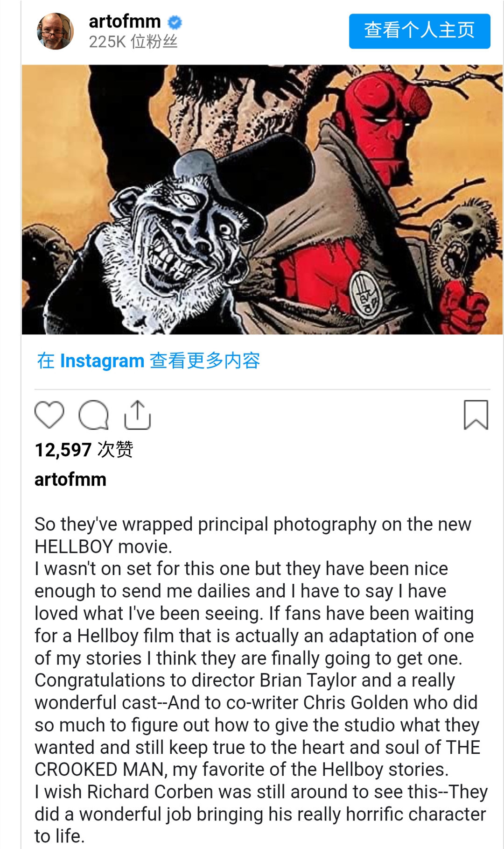Screen dimensions: 504x849
Task: Share the post using upload arrow icon
Action: tap(137, 415)
